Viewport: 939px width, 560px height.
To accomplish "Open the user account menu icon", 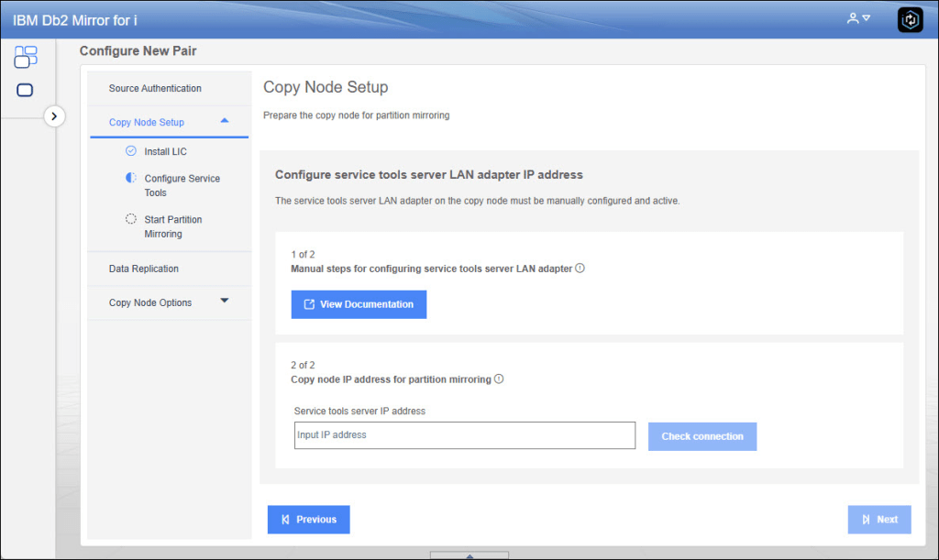I will tap(853, 18).
